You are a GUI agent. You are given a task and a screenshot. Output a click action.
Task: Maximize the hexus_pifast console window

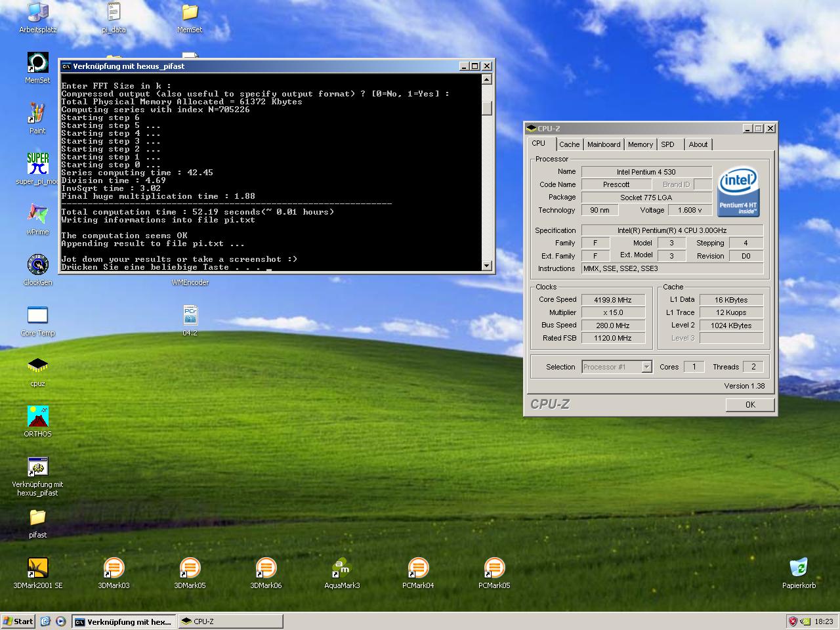[x=475, y=66]
